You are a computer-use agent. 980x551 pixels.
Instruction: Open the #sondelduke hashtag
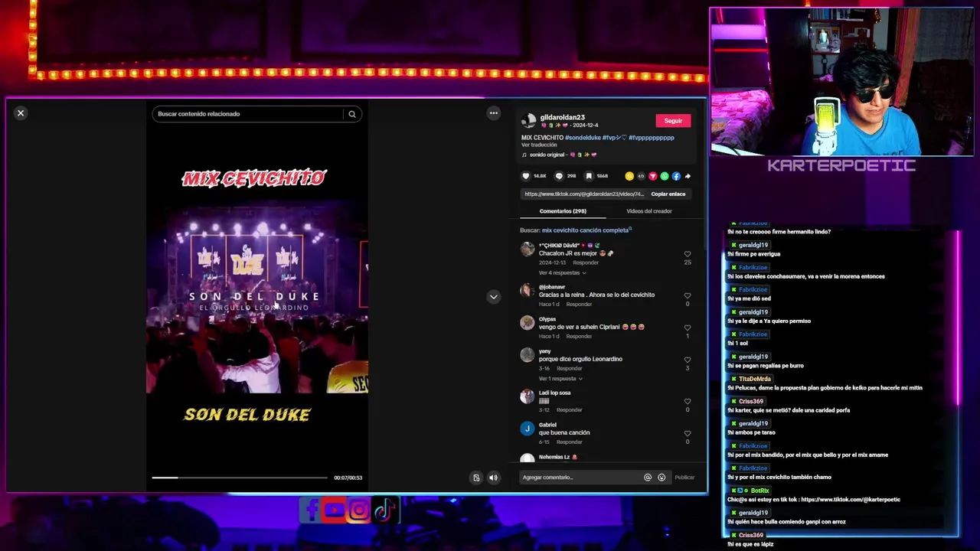click(x=583, y=138)
